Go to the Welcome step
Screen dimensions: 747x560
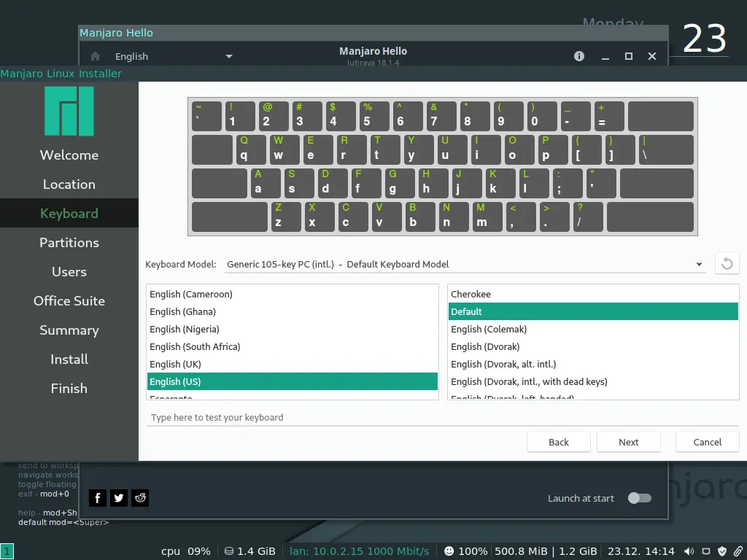click(69, 155)
